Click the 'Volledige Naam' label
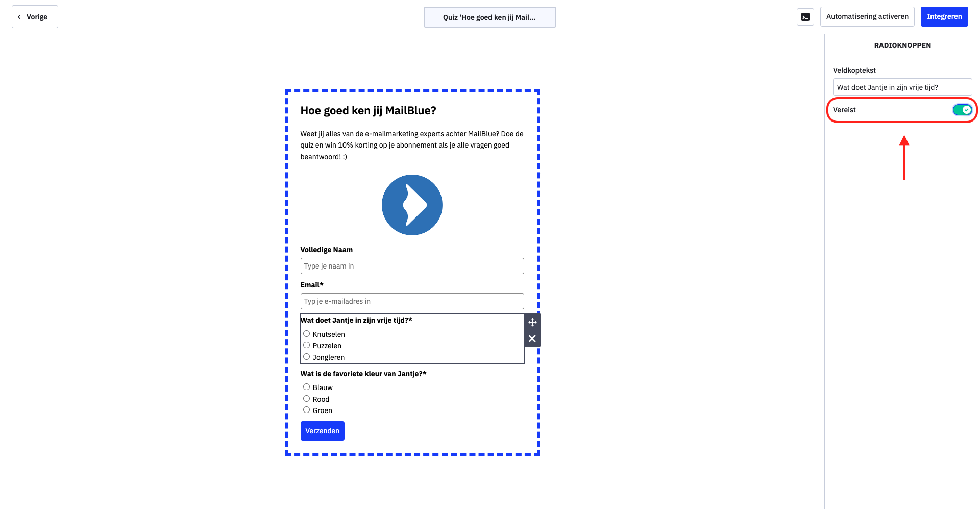Screen dimensions: 980x509 327,250
